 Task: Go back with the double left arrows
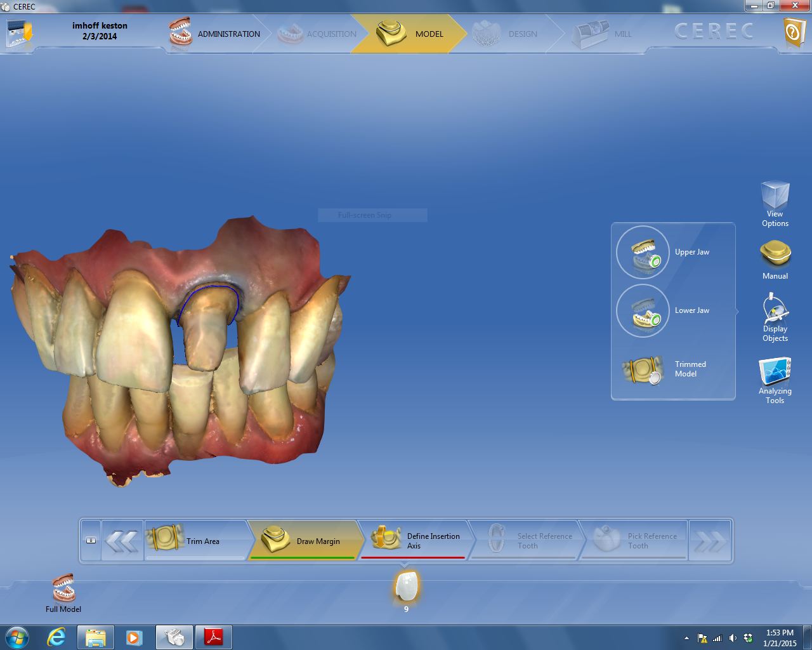pyautogui.click(x=121, y=541)
